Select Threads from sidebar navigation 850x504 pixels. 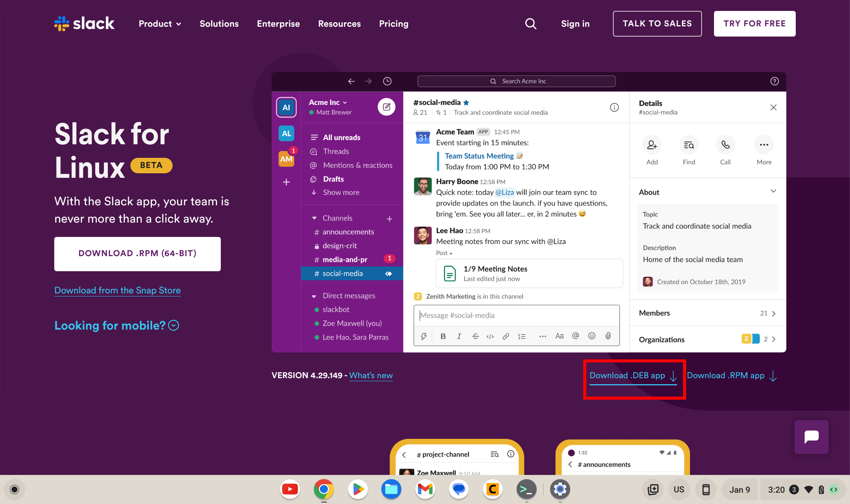point(334,151)
